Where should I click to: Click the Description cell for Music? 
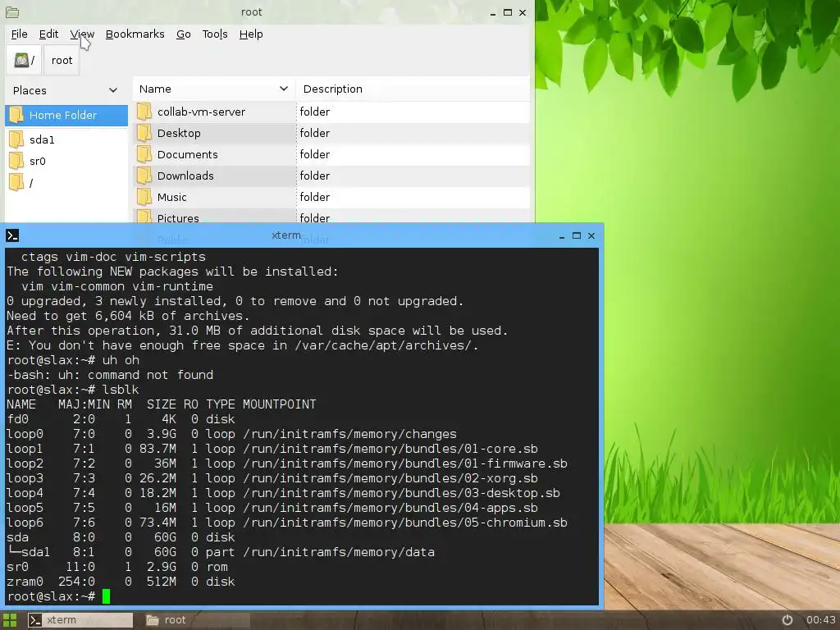click(x=413, y=198)
